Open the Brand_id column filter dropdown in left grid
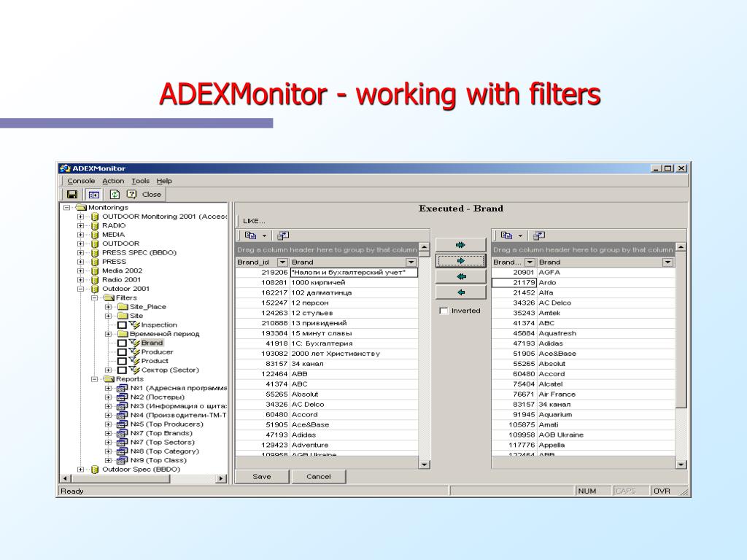 tap(282, 262)
